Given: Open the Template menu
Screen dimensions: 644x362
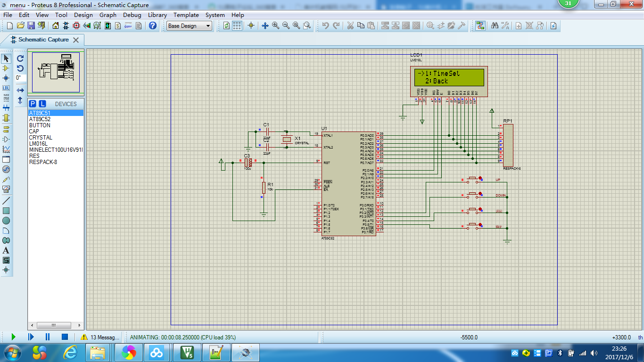Looking at the screenshot, I should tap(186, 15).
